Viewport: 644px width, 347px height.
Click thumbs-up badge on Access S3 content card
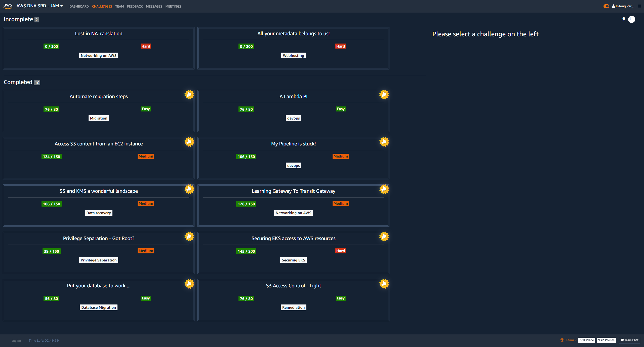point(189,142)
